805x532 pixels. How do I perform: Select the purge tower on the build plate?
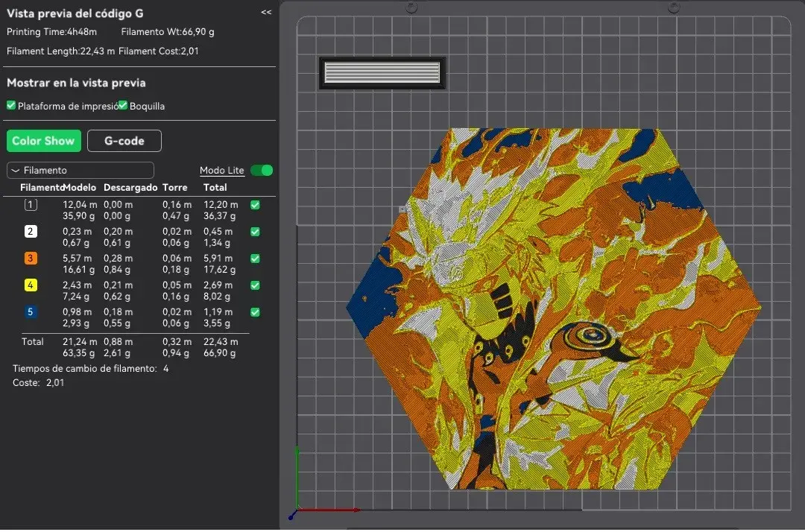[382, 72]
